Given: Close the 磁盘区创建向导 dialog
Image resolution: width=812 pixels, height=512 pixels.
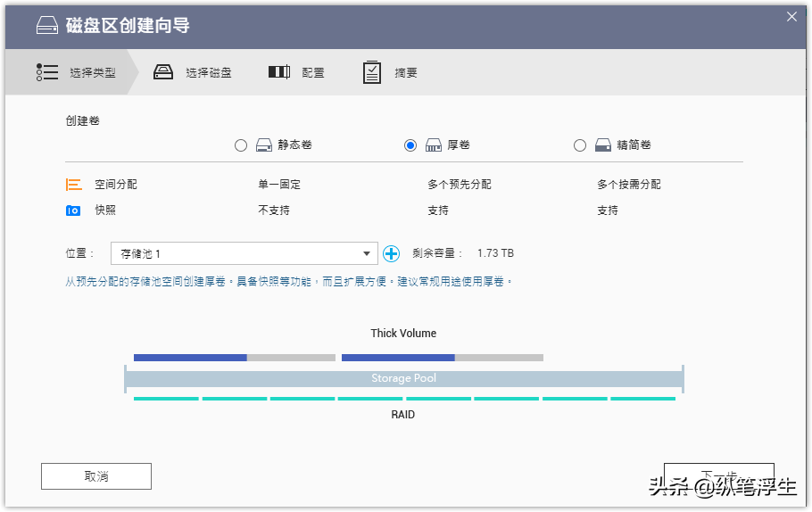Looking at the screenshot, I should click(791, 17).
